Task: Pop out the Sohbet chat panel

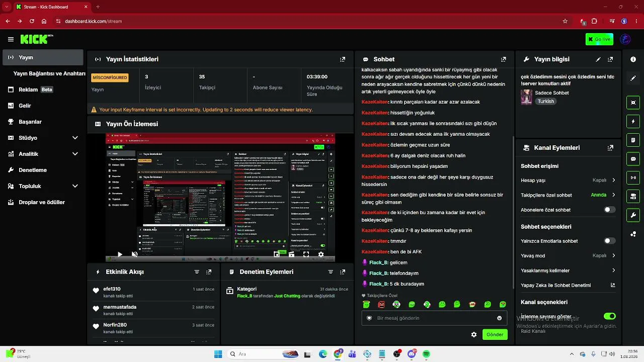Action: (x=504, y=59)
